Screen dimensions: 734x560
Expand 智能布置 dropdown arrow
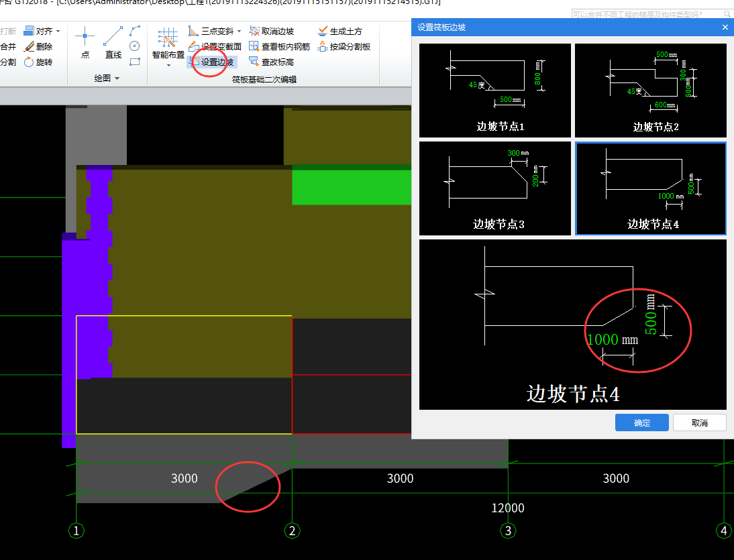168,65
